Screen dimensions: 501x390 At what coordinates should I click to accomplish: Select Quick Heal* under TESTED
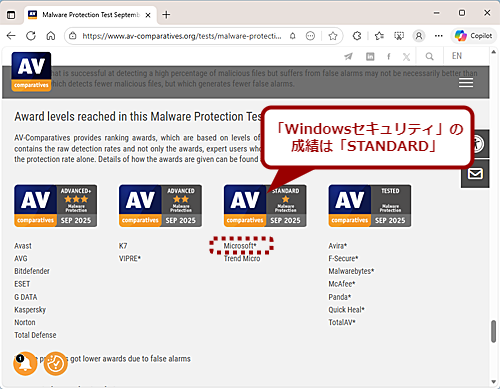pos(347,310)
